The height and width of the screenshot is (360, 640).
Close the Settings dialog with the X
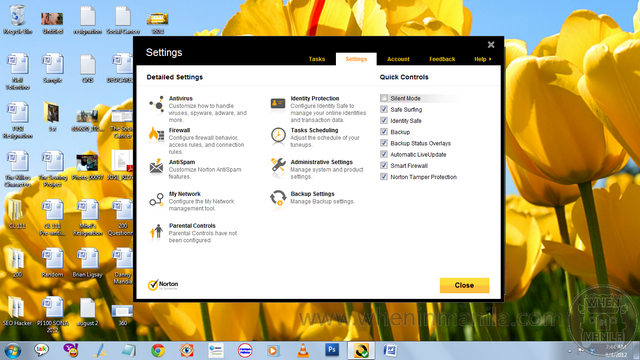[x=491, y=44]
